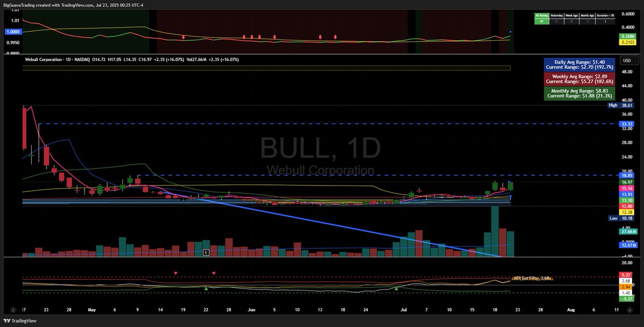
Task: Click the 16.97 current price label
Action: (x=627, y=182)
